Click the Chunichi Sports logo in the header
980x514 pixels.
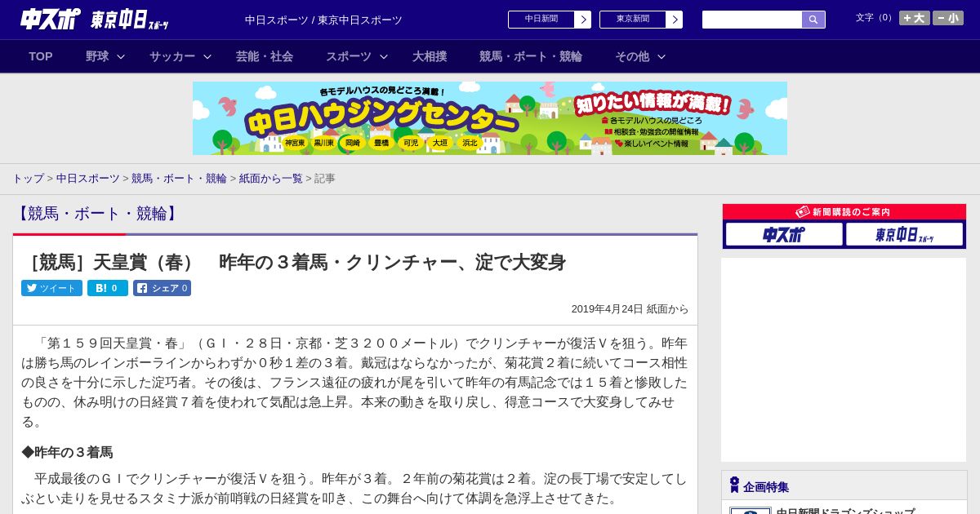pos(50,19)
